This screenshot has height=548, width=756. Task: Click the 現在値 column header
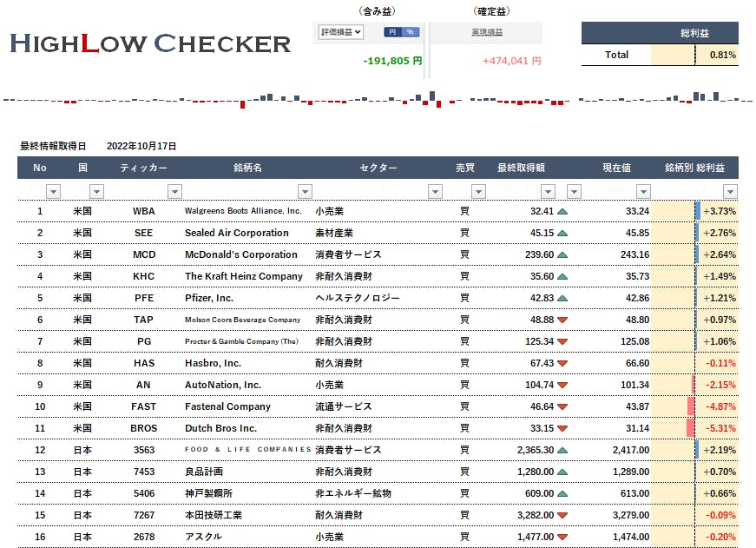click(x=616, y=168)
